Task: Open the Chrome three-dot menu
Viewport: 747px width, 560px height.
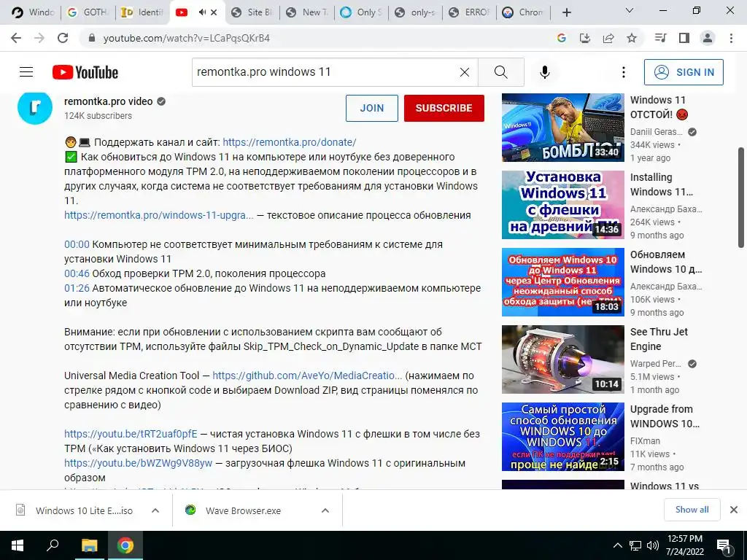Action: click(731, 38)
